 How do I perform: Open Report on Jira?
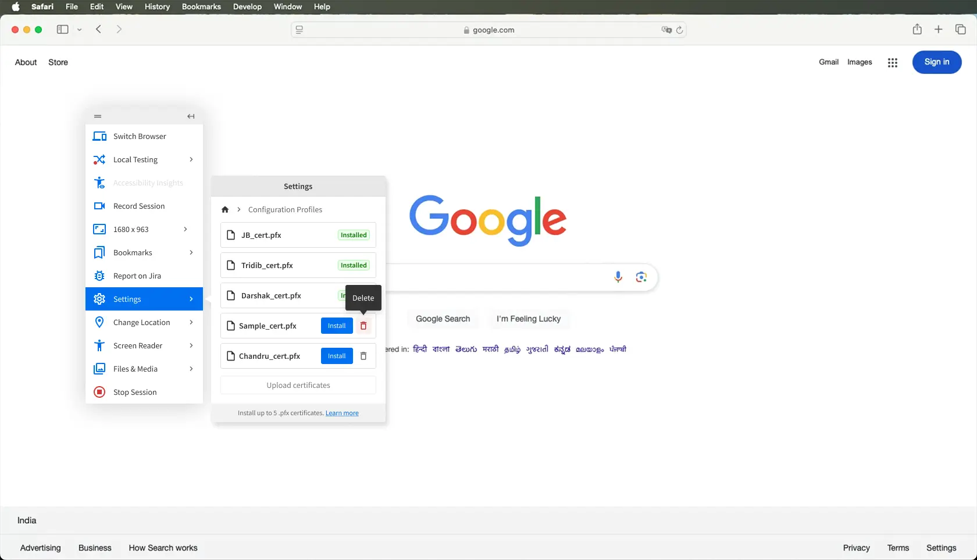(x=137, y=276)
